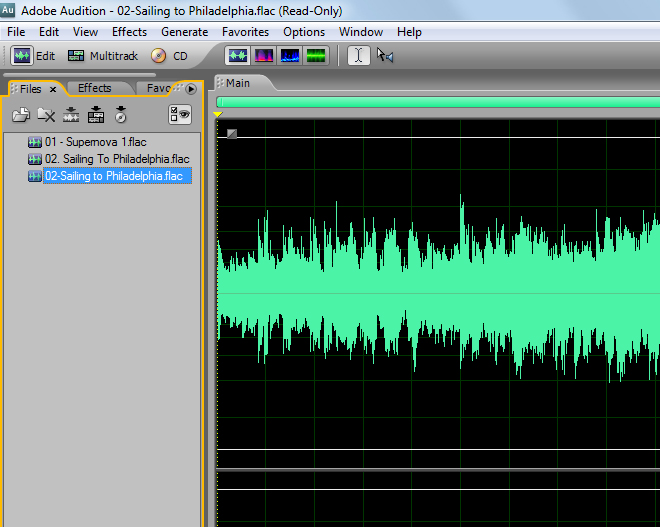Select the Waveform display icon
Image resolution: width=660 pixels, height=527 pixels.
tap(238, 56)
